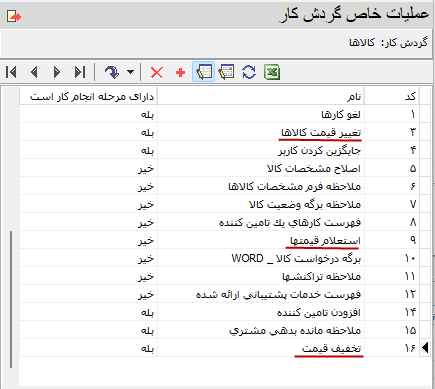435x389 pixels.
Task: Click the code cell ۳
Action: pos(393,132)
